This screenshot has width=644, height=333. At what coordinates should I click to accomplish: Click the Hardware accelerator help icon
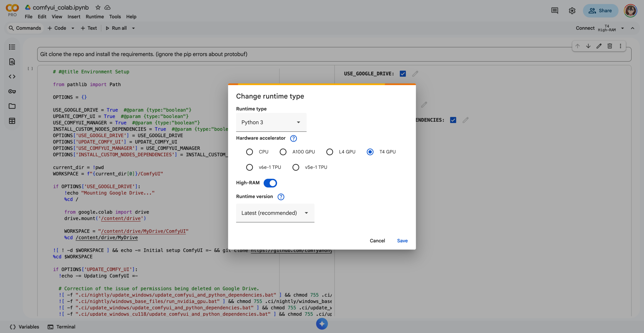293,138
